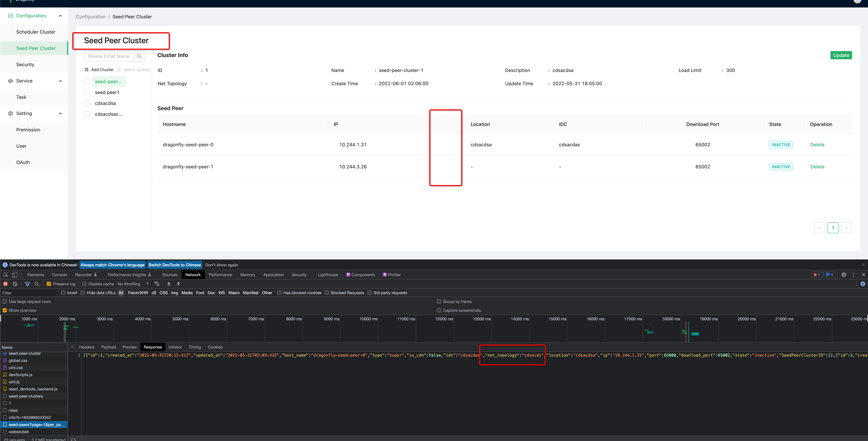Screen dimensions: 868x441
Task: Open the network request filter funnel
Action: [28, 284]
